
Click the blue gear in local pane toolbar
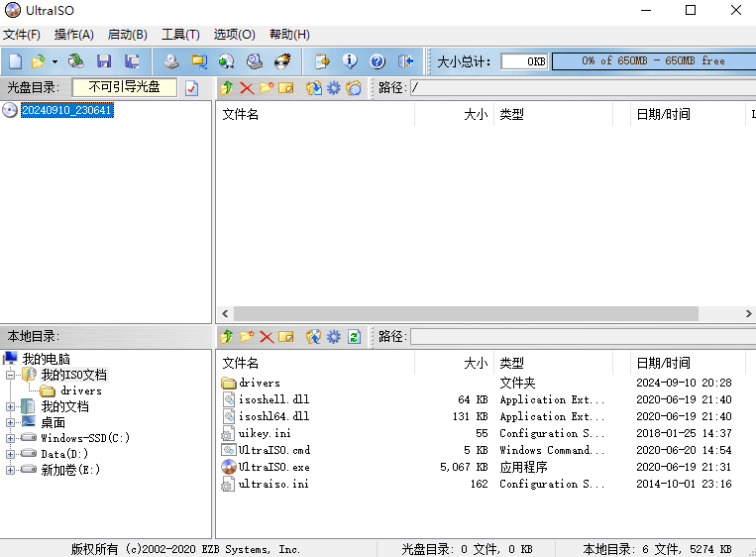(333, 337)
